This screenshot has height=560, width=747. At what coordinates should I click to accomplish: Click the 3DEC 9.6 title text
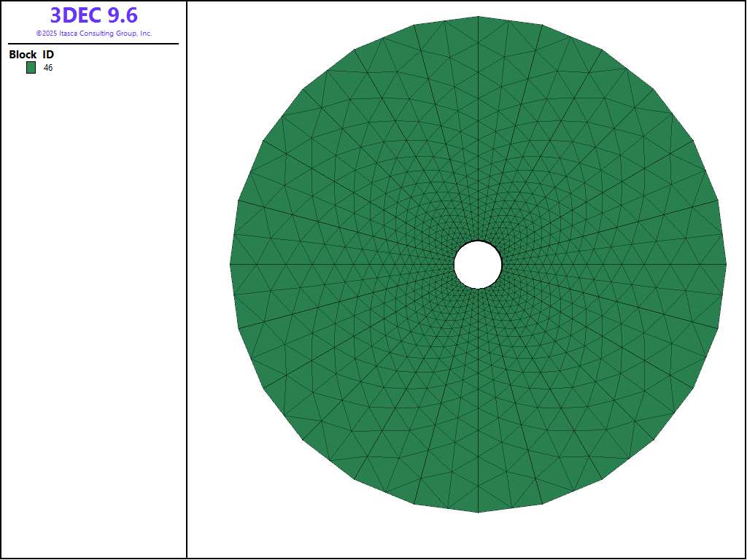[x=93, y=15]
